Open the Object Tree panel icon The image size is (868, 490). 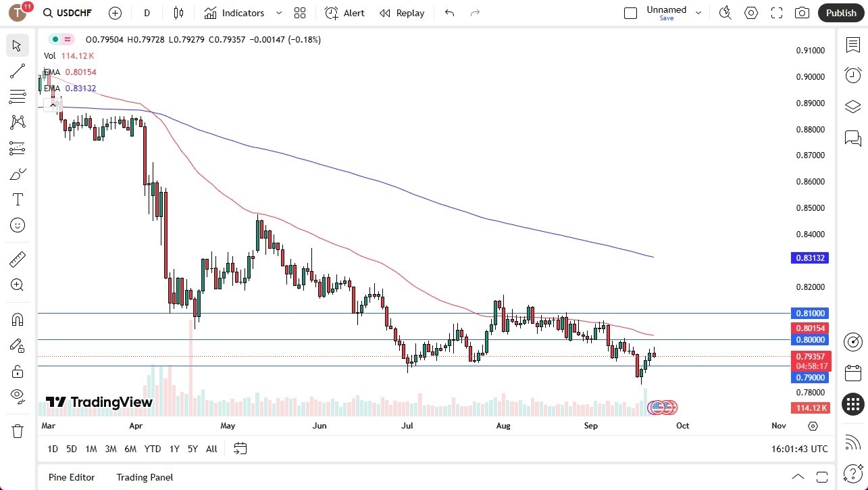click(x=852, y=106)
